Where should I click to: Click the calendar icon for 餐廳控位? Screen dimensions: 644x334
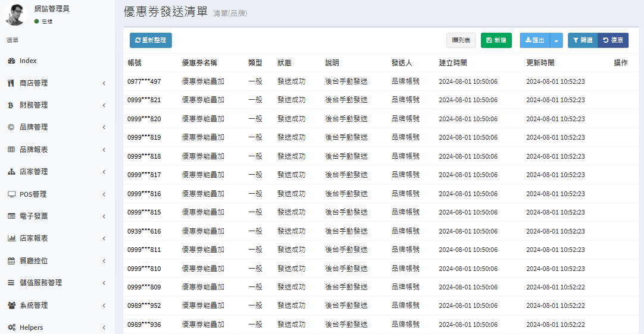pyautogui.click(x=11, y=261)
